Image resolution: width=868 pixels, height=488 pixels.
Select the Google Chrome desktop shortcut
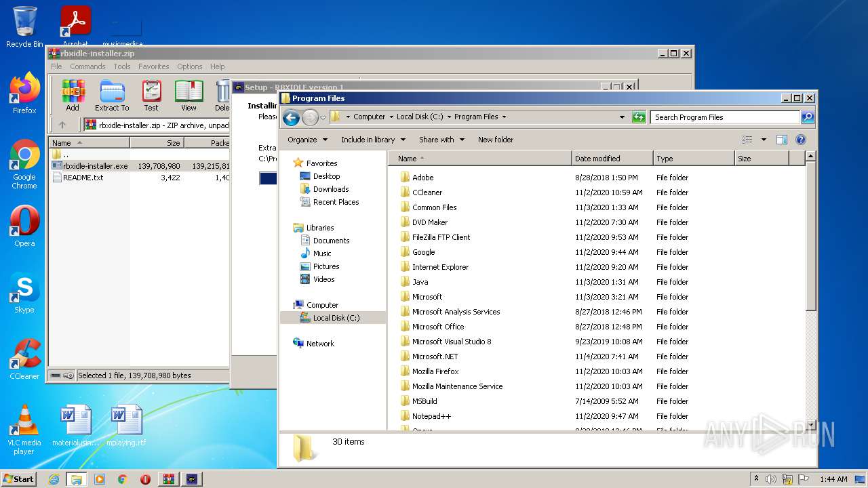24,165
